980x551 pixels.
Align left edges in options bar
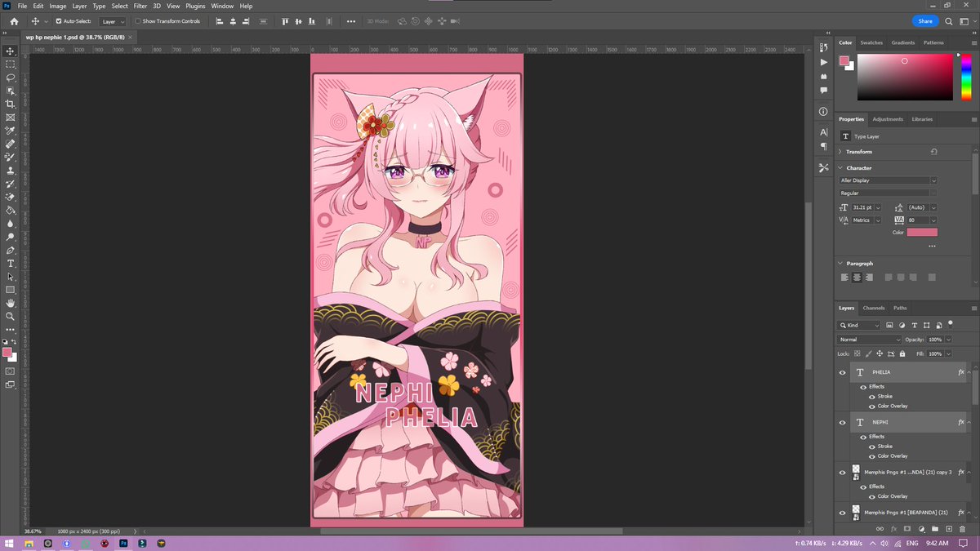click(x=220, y=21)
